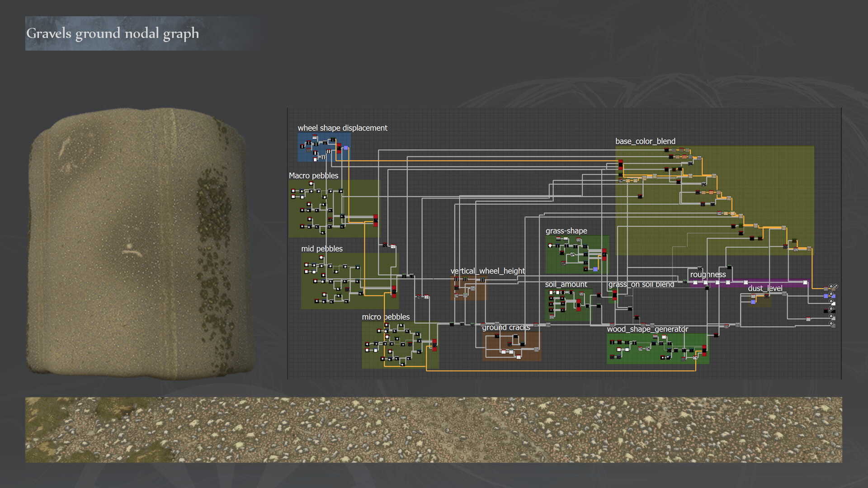Select the bottom output node at graph's right edge
Screen dimensions: 868x488
[x=833, y=326]
